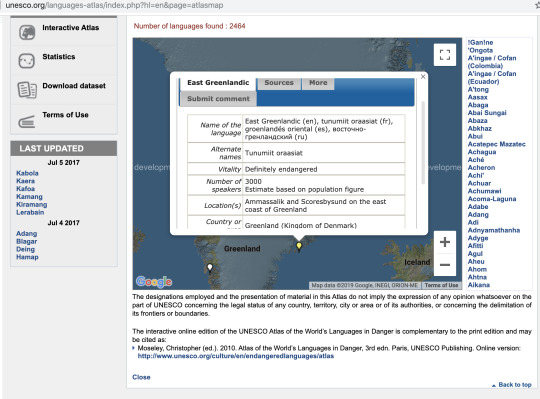Screen dimensions: 540x399
Task: Select A'ingae / Cofan (Ecuador) language
Action: point(492,77)
